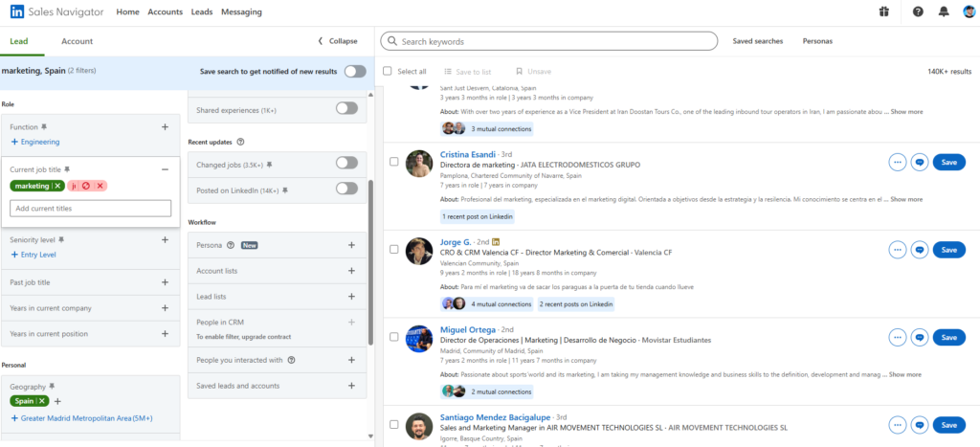The height and width of the screenshot is (447, 980).
Task: Select Miguel Ortega's checkbox
Action: click(393, 336)
